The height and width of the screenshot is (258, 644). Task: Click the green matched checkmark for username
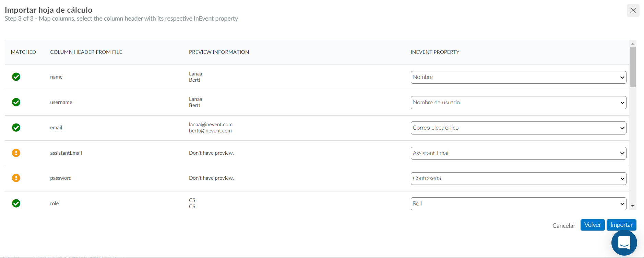[16, 102]
